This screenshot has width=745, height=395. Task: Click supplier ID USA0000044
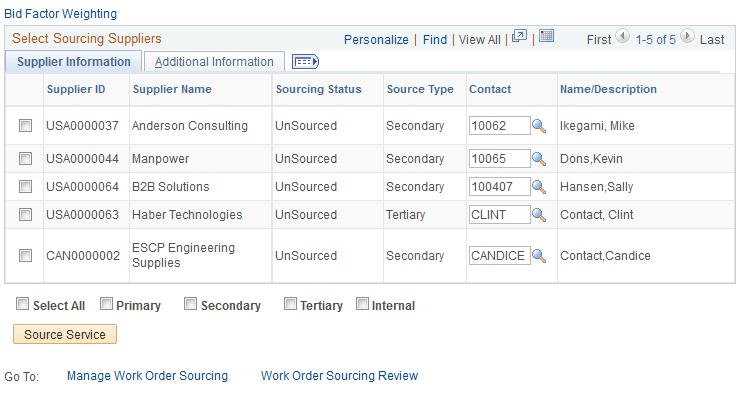pyautogui.click(x=82, y=159)
